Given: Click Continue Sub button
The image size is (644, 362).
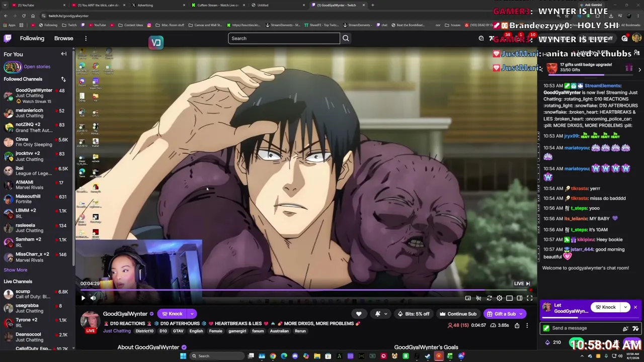Looking at the screenshot, I should tap(458, 314).
